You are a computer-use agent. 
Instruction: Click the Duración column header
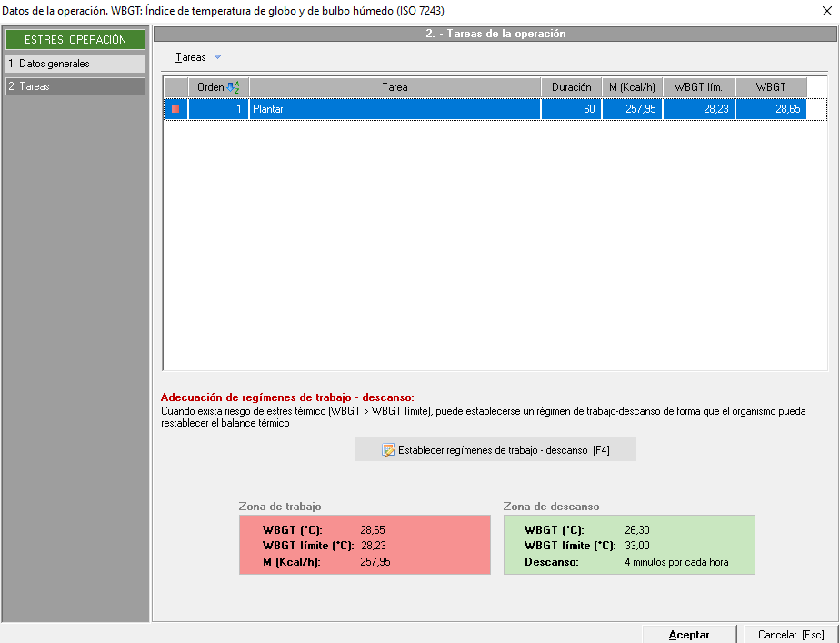pos(571,87)
